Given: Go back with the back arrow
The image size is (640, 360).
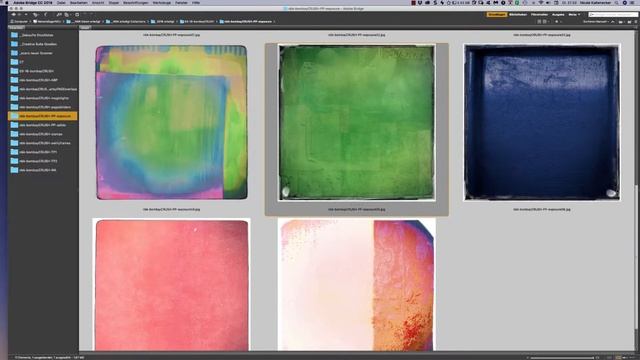Looking at the screenshot, I should coord(13,15).
